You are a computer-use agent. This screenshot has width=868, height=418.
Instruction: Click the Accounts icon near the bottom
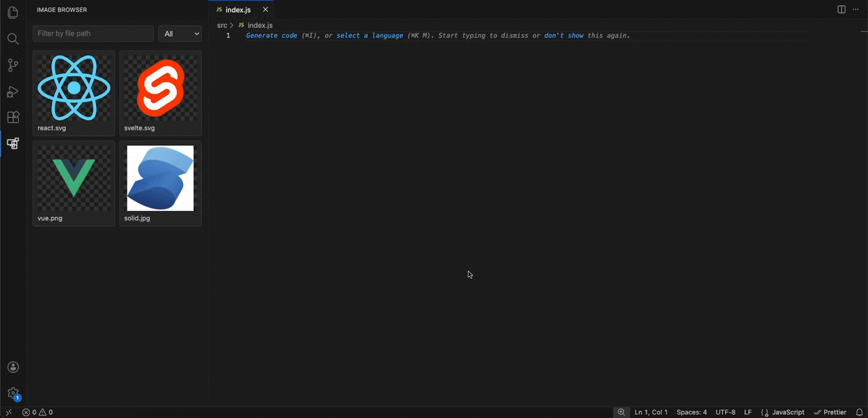tap(12, 366)
